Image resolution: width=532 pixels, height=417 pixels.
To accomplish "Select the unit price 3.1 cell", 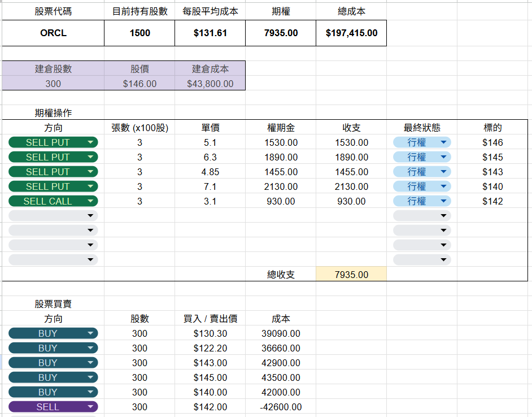I will point(210,201).
